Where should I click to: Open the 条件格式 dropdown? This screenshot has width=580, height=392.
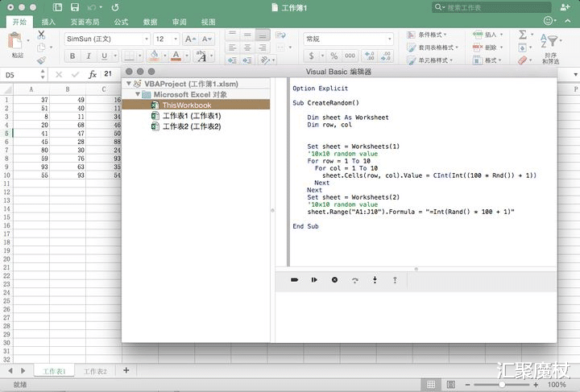tap(427, 35)
